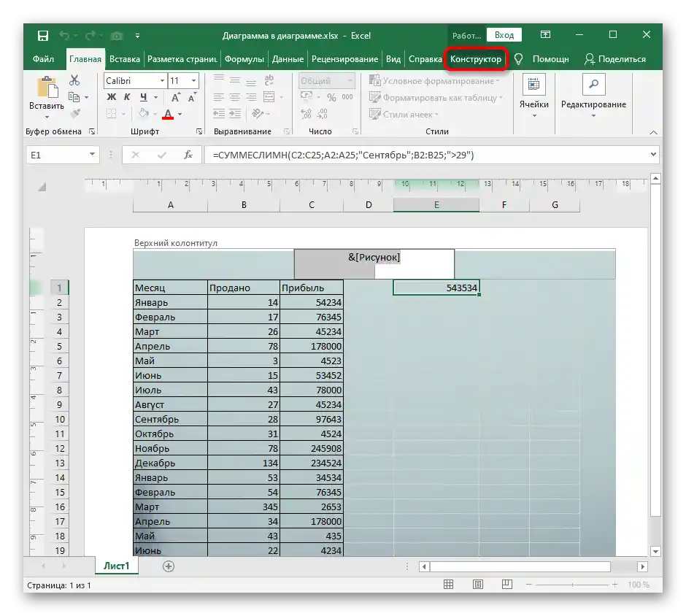Image resolution: width=686 pixels, height=616 pixels.
Task: Open Customize Quick Access Toolbar arrow
Action: coord(137,36)
